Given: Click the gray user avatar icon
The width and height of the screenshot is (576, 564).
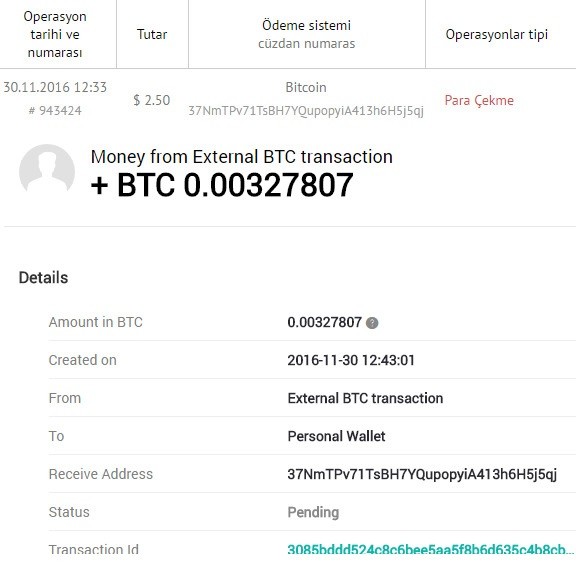Looking at the screenshot, I should (x=47, y=169).
